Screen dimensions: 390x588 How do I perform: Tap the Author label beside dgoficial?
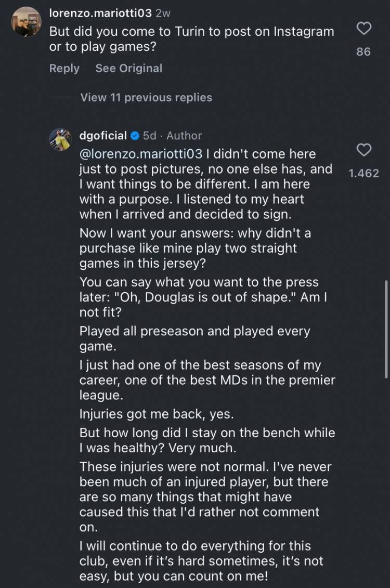pos(184,136)
